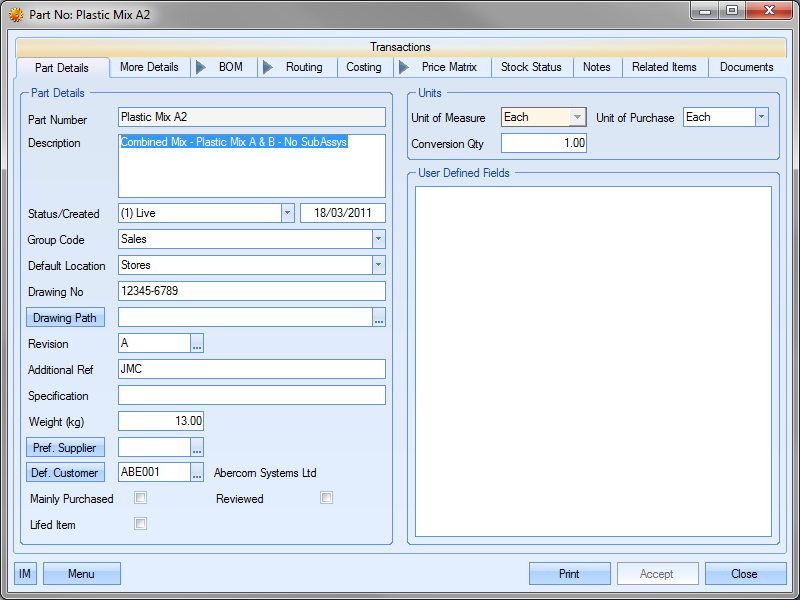Click the Menu button
800x600 pixels.
[82, 574]
